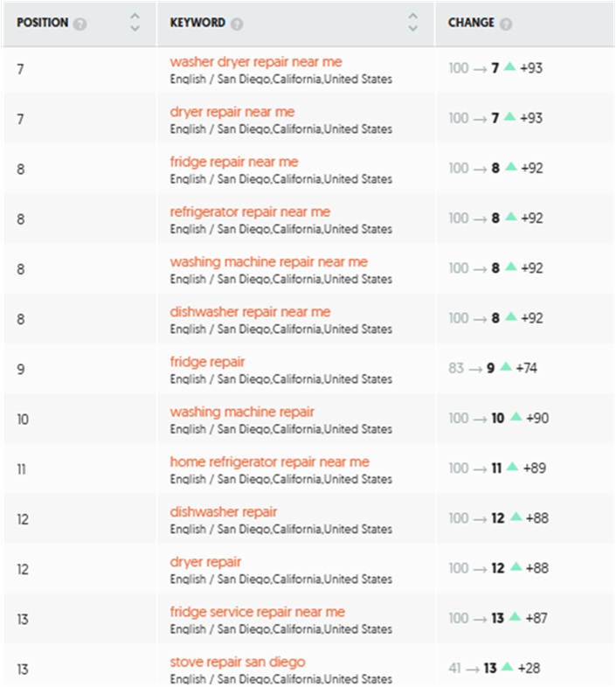The image size is (616, 687).
Task: Click 'washing machine repair near me' link
Action: point(268,261)
